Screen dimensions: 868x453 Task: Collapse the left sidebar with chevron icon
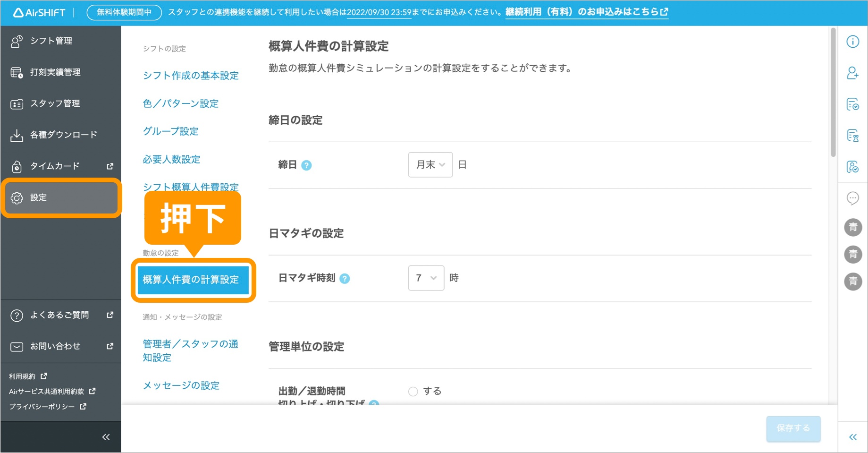tap(106, 437)
